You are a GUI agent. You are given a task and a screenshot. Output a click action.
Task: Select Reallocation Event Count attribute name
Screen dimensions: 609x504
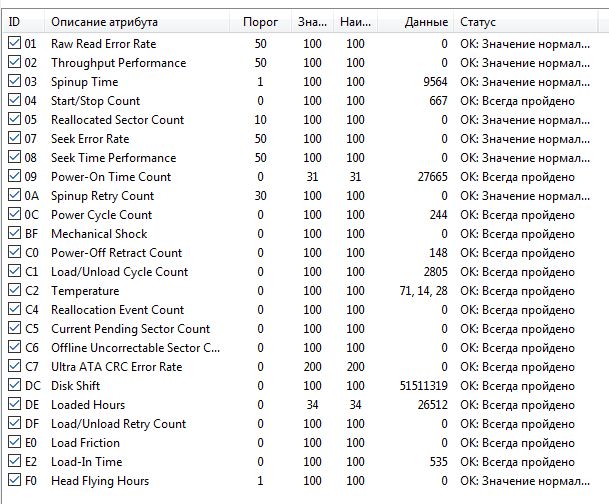[118, 310]
